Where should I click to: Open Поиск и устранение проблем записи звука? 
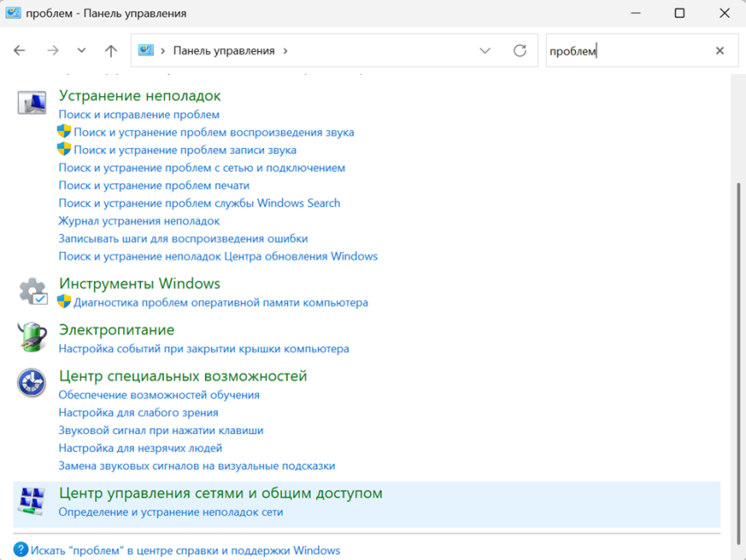pos(185,150)
